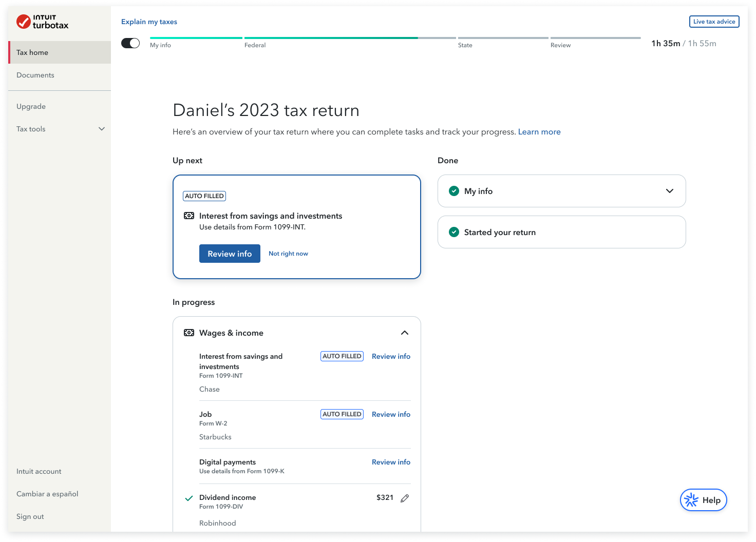
Task: Select Upgrade in sidebar
Action: click(31, 106)
